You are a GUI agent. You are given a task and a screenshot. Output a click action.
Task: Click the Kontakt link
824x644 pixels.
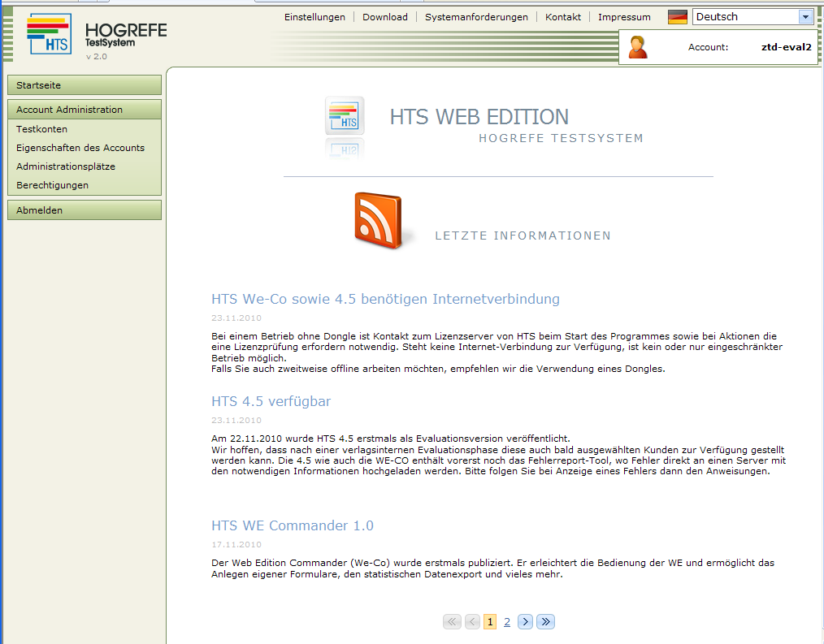(x=563, y=17)
